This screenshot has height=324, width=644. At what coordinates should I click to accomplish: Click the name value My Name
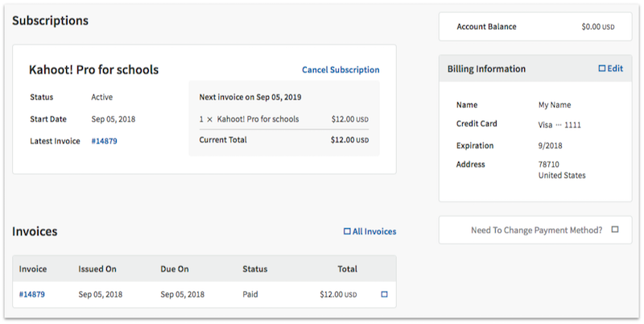(555, 105)
